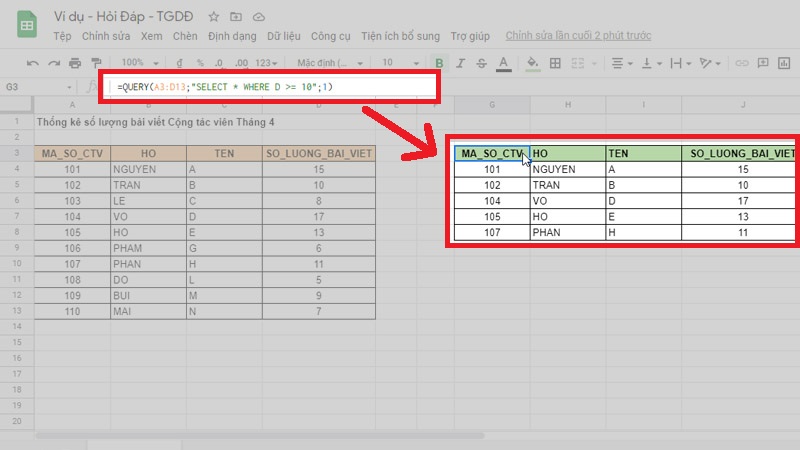
Task: Click the Print icon
Action: pos(76,62)
